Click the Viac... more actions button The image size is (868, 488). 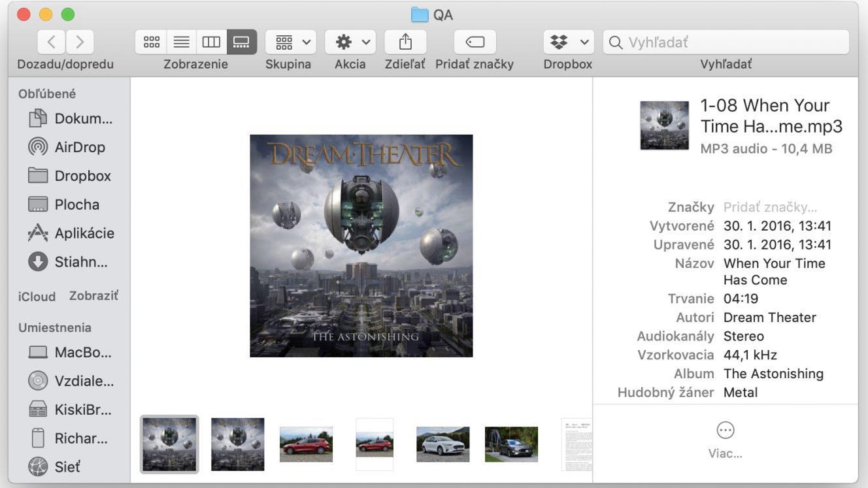pyautogui.click(x=726, y=440)
